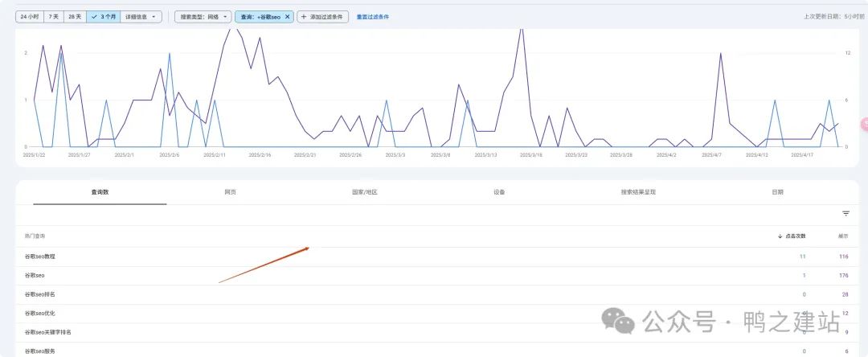Switch to the 日期 tab
This screenshot has height=357, width=868.
pyautogui.click(x=777, y=192)
